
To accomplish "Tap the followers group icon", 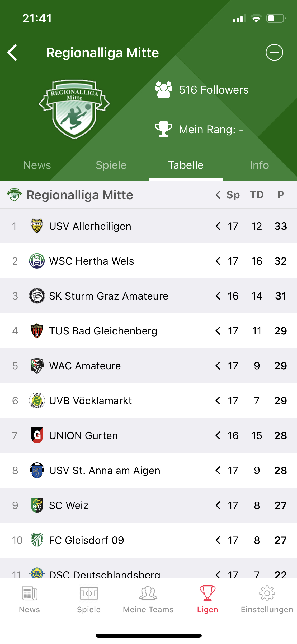I will click(163, 90).
